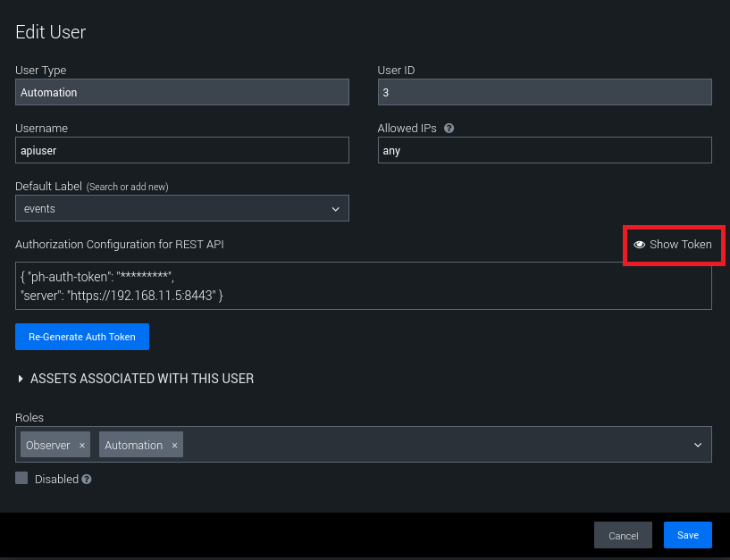Click the help icon beside Disabled
730x560 pixels.
(x=87, y=480)
